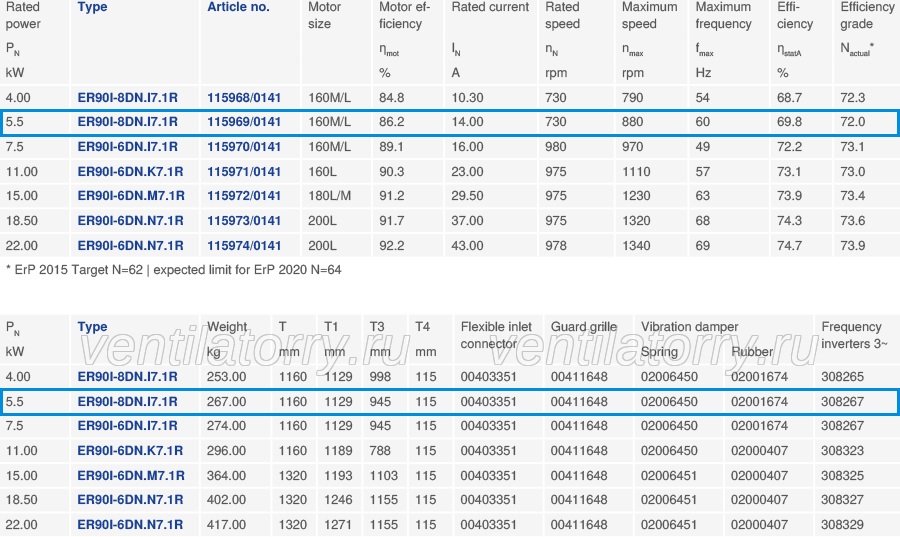The height and width of the screenshot is (537, 900).
Task: Select motor efficiency value 92.2
Action: [391, 246]
